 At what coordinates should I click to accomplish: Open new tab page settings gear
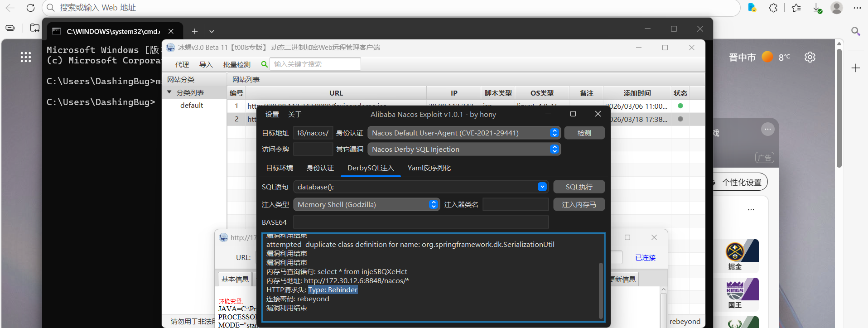(810, 57)
